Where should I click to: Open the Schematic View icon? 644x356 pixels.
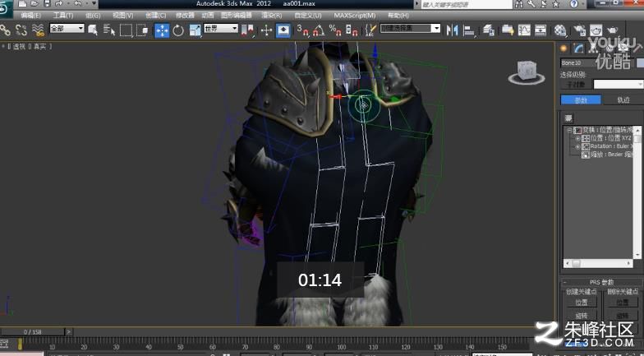click(540, 30)
